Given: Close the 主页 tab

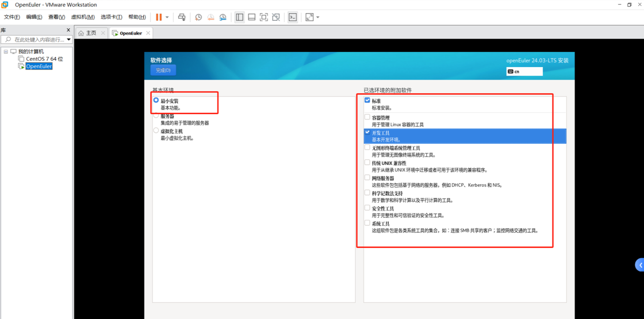Looking at the screenshot, I should tap(103, 33).
